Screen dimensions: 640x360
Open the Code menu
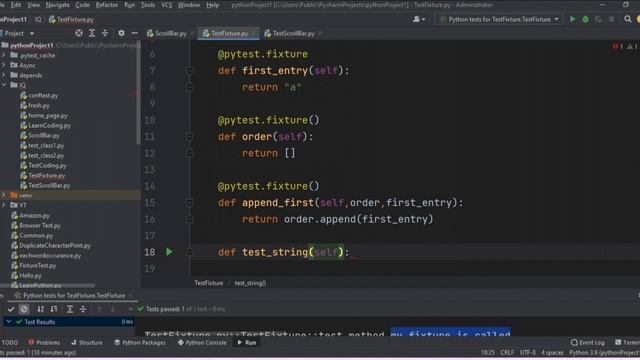point(82,5)
